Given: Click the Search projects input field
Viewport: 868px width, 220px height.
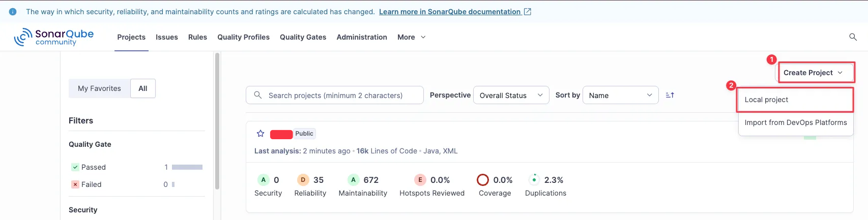Looking at the screenshot, I should pyautogui.click(x=335, y=95).
